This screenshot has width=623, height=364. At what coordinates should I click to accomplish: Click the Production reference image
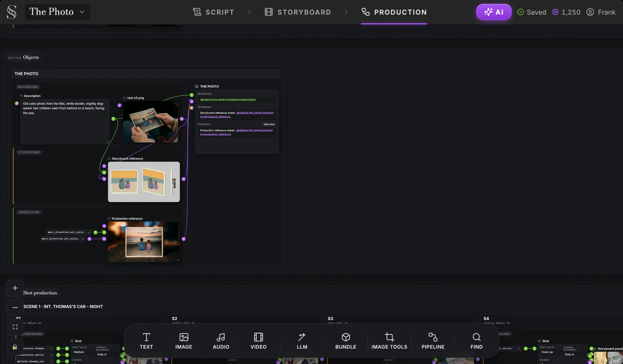pyautogui.click(x=144, y=242)
